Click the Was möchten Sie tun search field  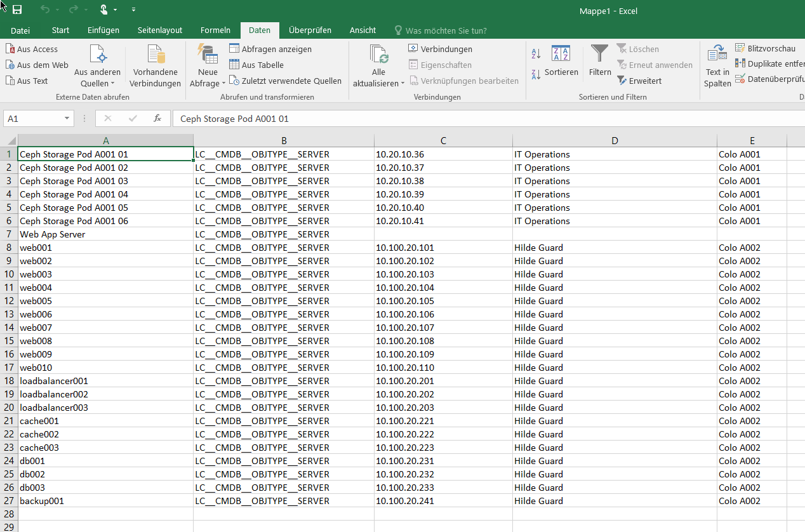click(x=446, y=30)
